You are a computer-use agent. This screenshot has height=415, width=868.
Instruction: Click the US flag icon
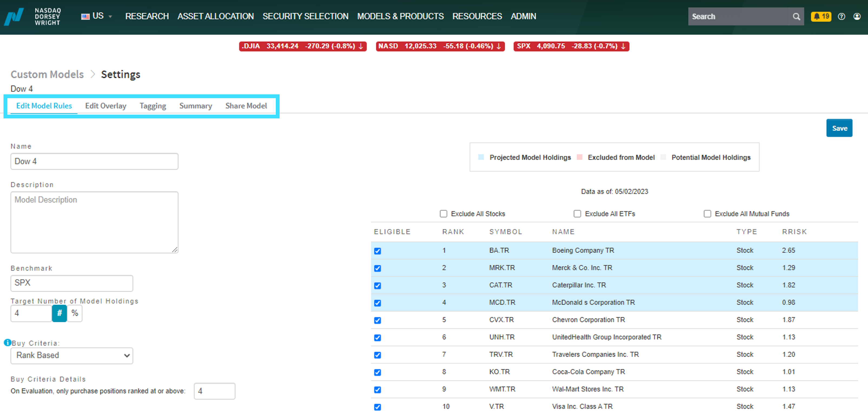click(85, 16)
